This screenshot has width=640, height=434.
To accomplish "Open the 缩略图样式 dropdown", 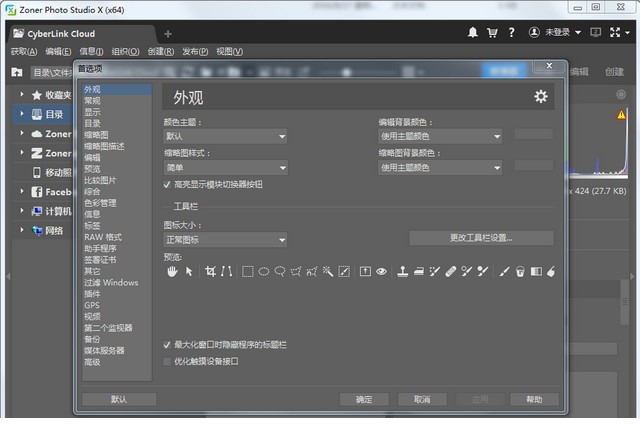I will (225, 168).
